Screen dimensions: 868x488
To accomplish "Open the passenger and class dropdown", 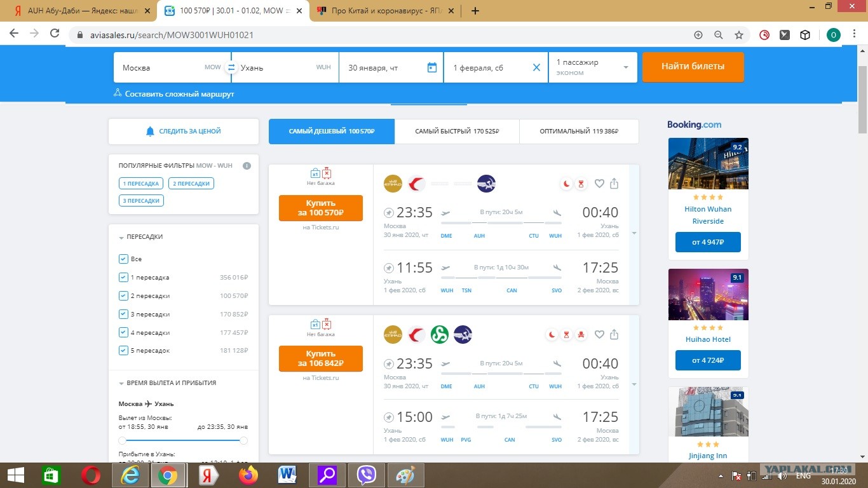I will [x=593, y=67].
